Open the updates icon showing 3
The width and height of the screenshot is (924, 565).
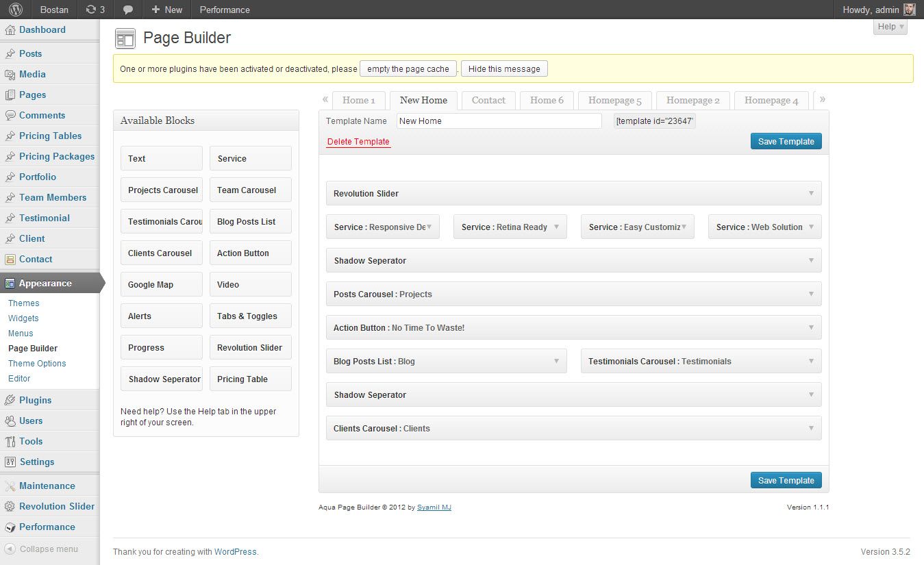tap(95, 10)
